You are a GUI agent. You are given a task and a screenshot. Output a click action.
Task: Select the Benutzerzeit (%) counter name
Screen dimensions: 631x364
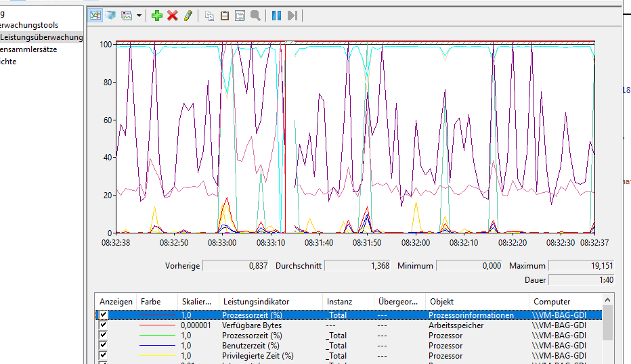point(251,346)
